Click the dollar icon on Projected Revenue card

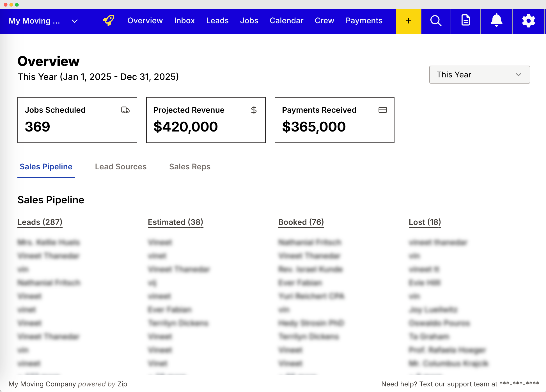coord(254,110)
